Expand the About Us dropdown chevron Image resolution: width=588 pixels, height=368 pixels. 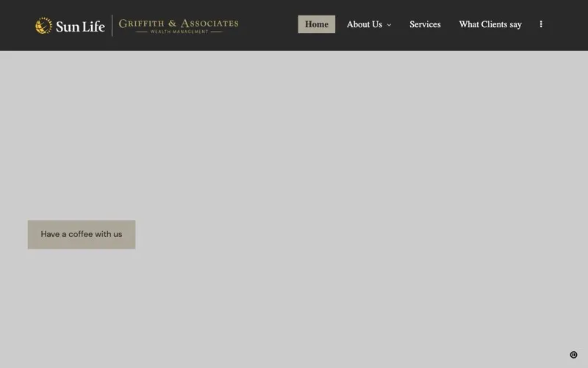click(389, 25)
